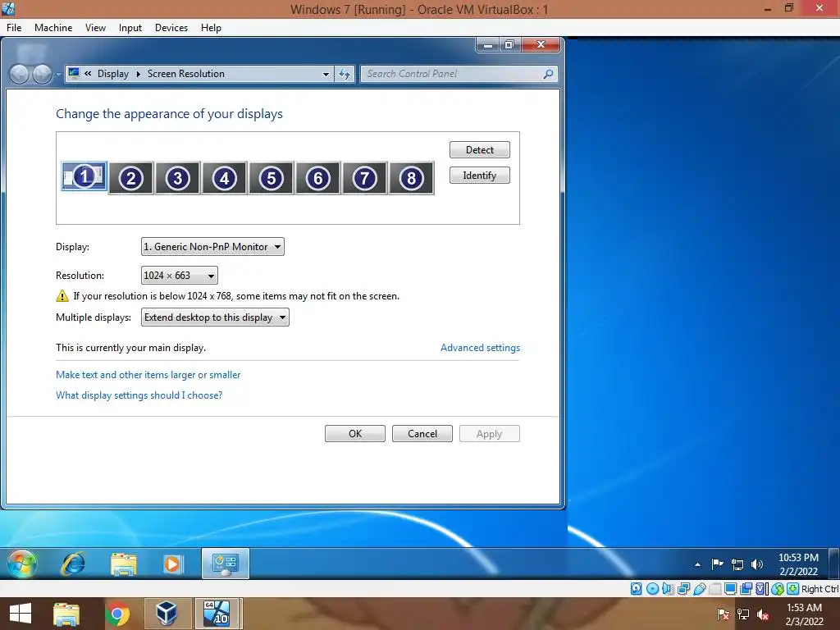
Task: Open the host Windows Start button
Action: coord(21,614)
